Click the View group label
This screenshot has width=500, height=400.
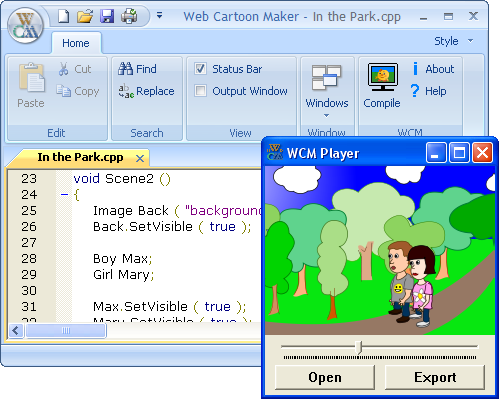click(240, 133)
